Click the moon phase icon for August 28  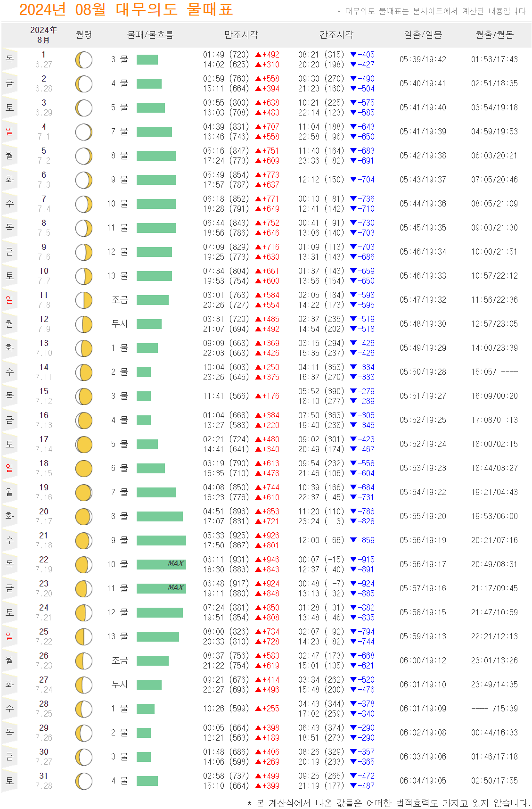pyautogui.click(x=84, y=709)
